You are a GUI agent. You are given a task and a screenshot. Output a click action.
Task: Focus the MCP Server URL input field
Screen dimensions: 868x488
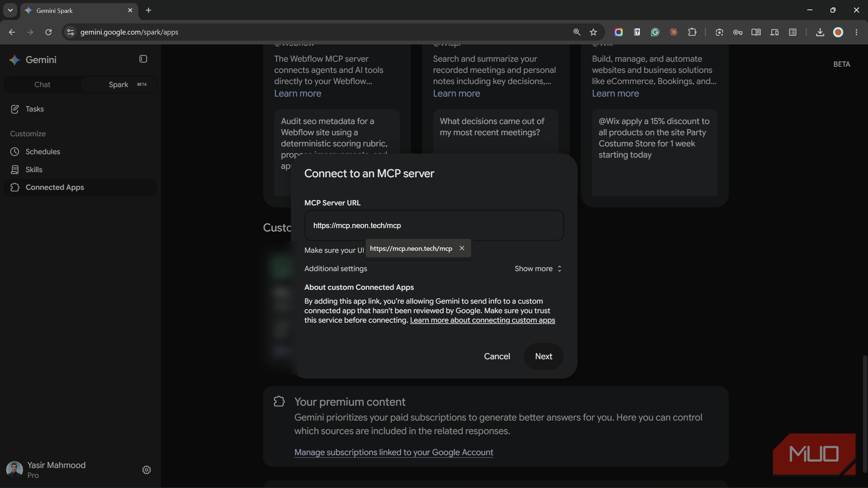(434, 225)
